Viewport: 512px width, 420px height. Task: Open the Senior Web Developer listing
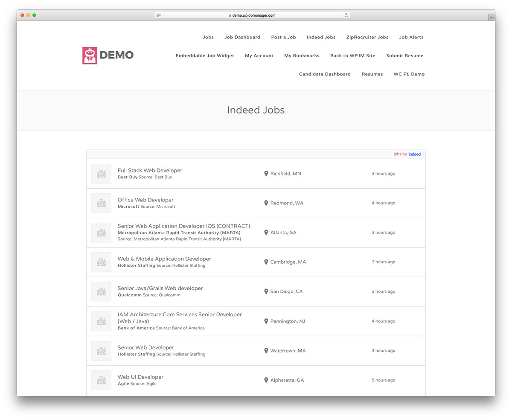coord(146,347)
